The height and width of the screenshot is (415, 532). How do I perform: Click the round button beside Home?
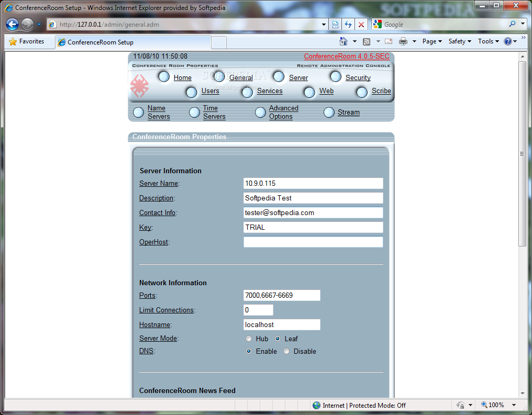pos(164,76)
